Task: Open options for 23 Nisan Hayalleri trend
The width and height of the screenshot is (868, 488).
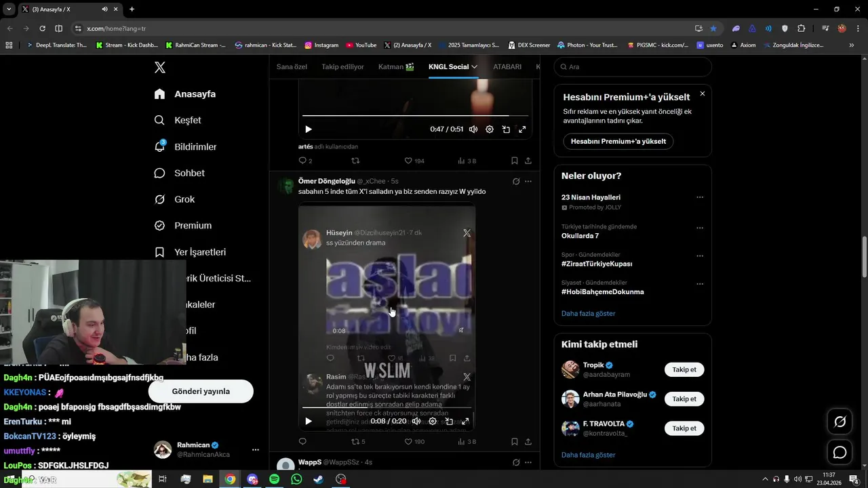Action: (x=700, y=197)
